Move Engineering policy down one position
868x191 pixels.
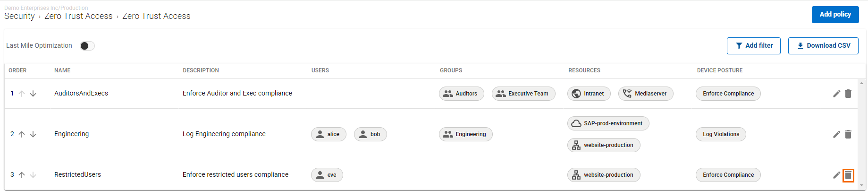[33, 134]
